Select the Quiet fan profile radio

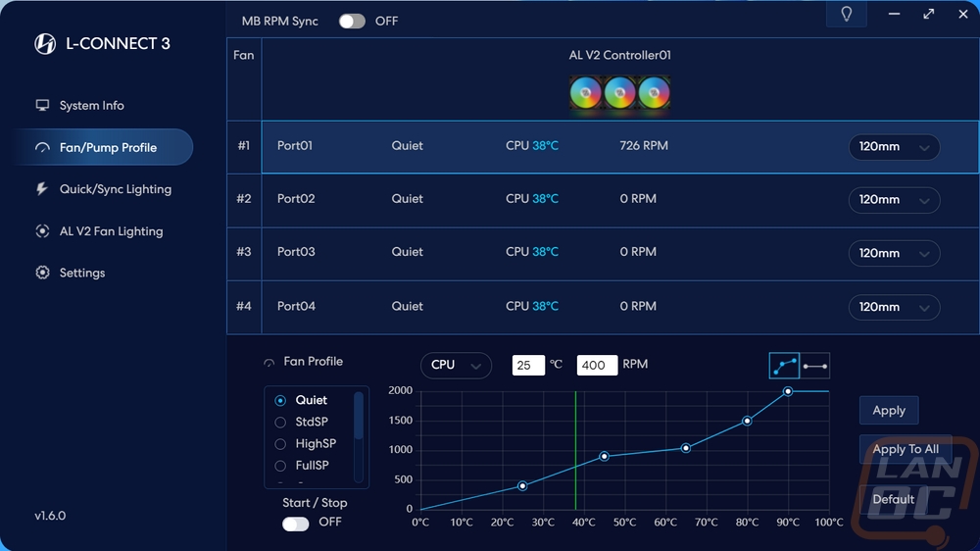tap(280, 400)
